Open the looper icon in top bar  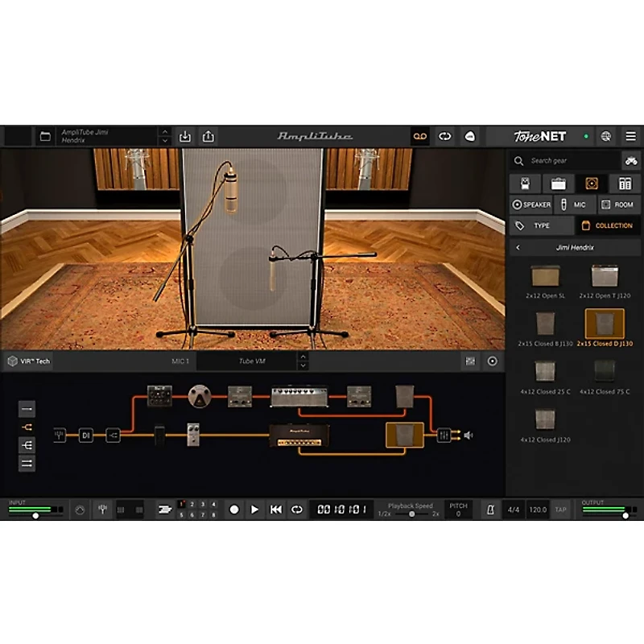click(x=445, y=136)
